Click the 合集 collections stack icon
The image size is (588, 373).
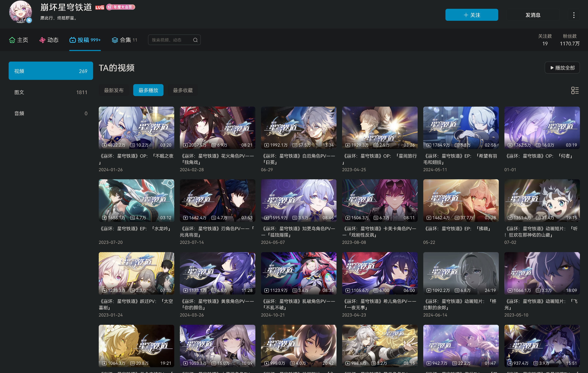pyautogui.click(x=115, y=40)
